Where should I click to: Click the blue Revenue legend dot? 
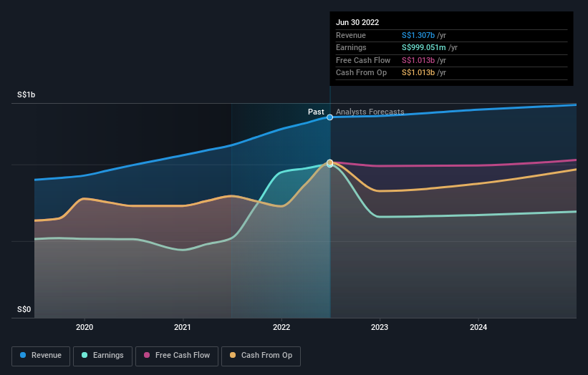[23, 355]
